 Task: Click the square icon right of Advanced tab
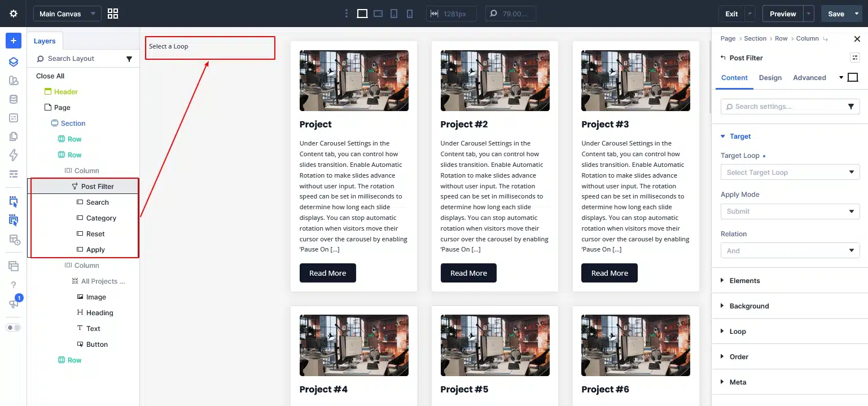pyautogui.click(x=853, y=77)
